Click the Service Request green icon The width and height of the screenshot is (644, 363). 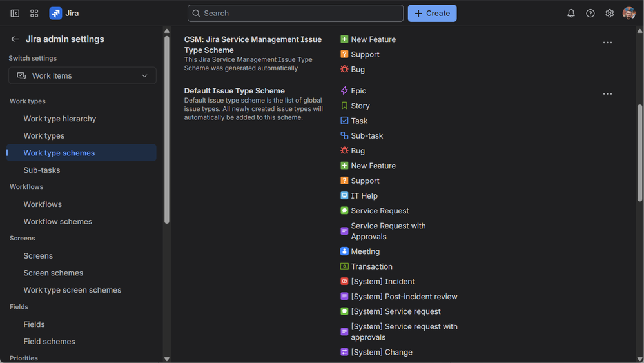point(344,210)
